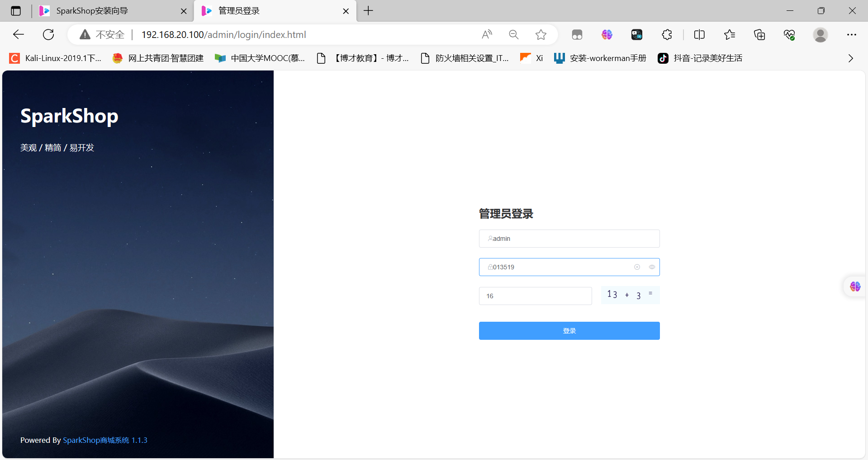The width and height of the screenshot is (868, 460).
Task: Click the read aloud icon
Action: [487, 35]
